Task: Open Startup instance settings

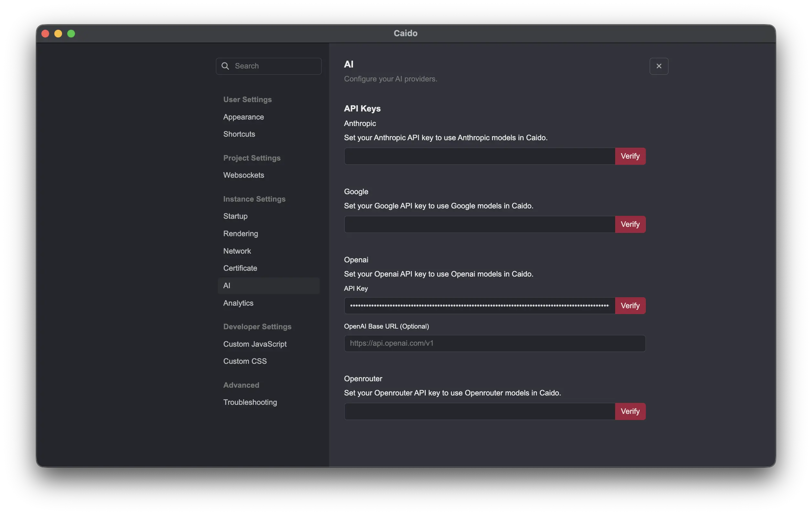Action: tap(235, 216)
